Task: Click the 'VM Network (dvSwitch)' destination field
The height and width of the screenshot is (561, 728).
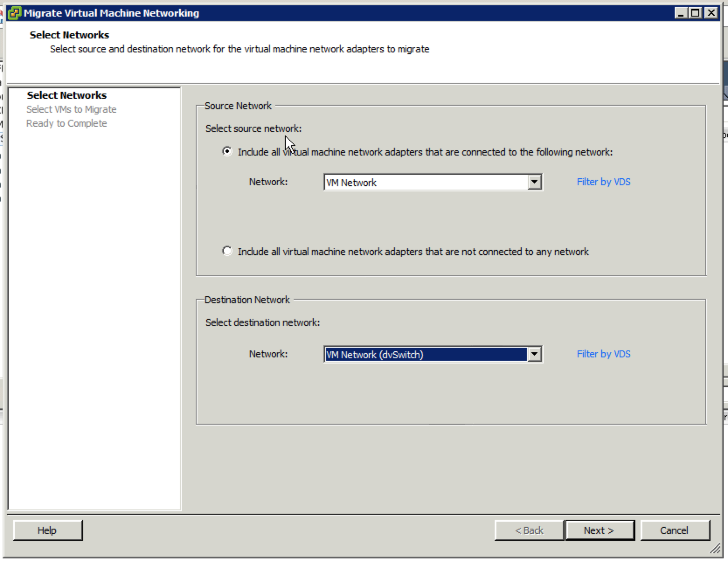Action: point(425,354)
